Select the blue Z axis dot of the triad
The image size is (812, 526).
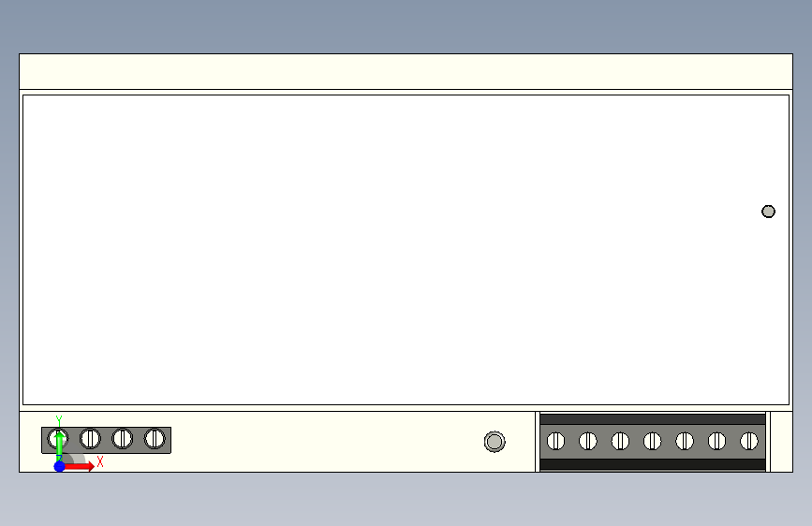tap(60, 466)
